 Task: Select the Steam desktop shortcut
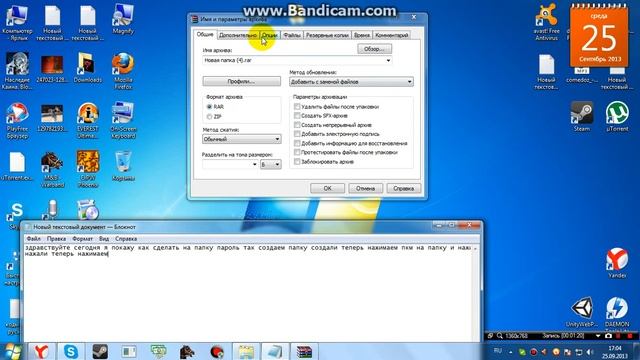tap(582, 117)
